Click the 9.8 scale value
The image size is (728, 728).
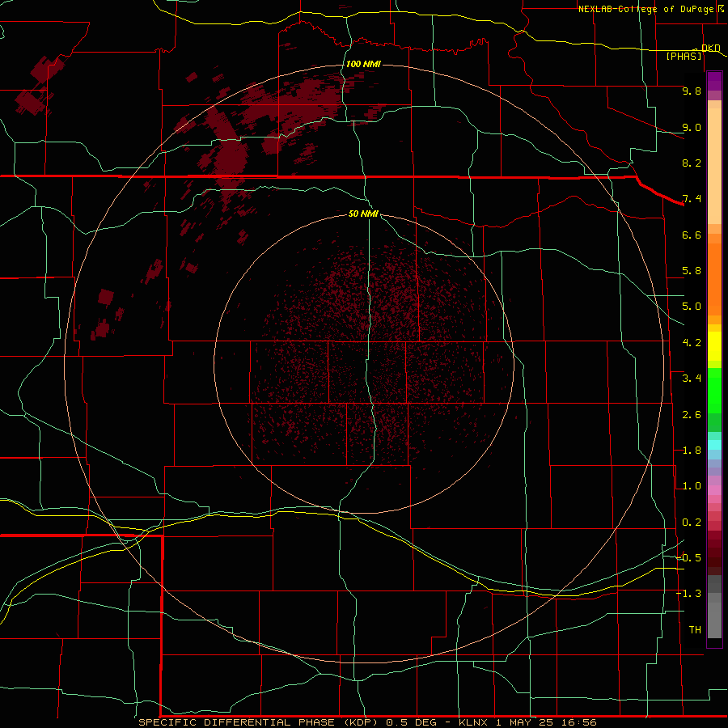click(x=692, y=91)
